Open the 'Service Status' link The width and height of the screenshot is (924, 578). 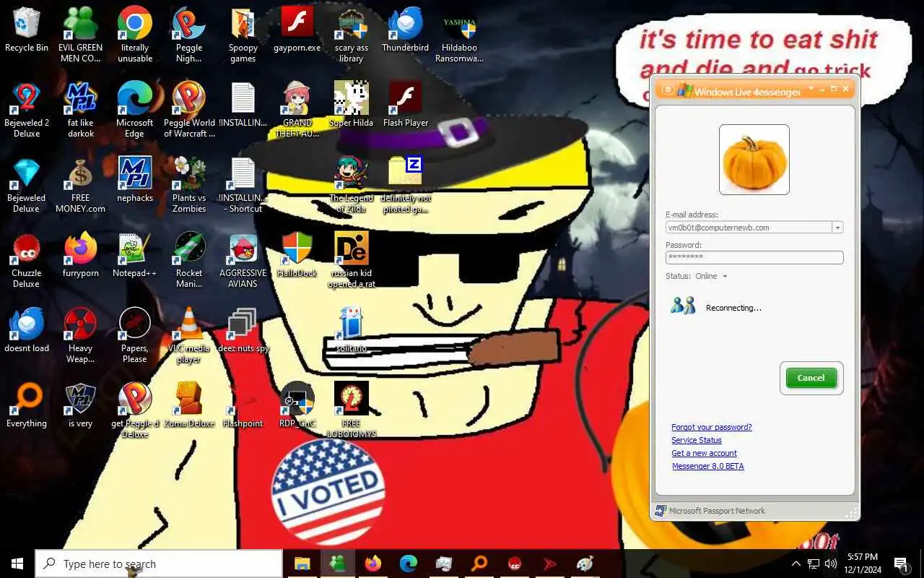697,440
